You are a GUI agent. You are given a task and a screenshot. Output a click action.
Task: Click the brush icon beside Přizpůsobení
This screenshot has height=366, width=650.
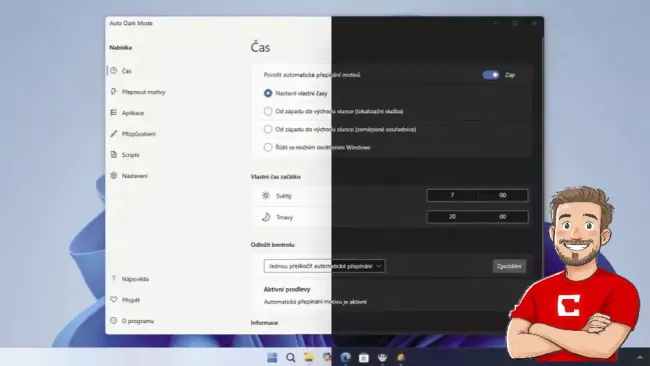[114, 133]
